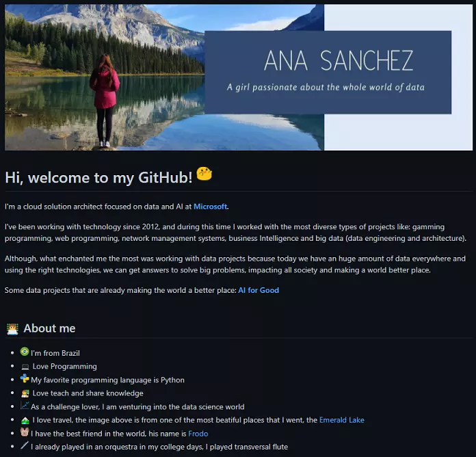Follow the Emerald Lake link

coord(341,420)
